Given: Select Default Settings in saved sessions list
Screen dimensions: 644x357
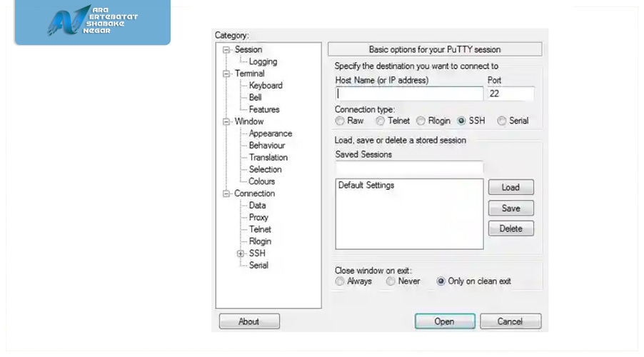Looking at the screenshot, I should 366,185.
